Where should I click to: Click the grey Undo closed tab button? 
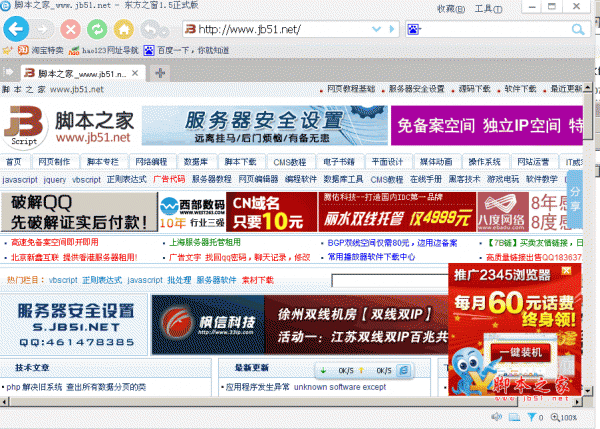coord(150,29)
